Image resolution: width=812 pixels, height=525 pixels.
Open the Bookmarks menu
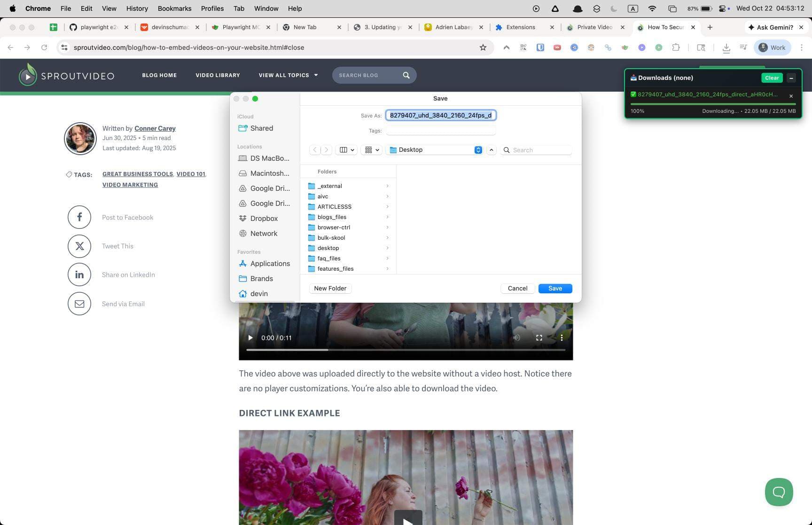coord(174,8)
